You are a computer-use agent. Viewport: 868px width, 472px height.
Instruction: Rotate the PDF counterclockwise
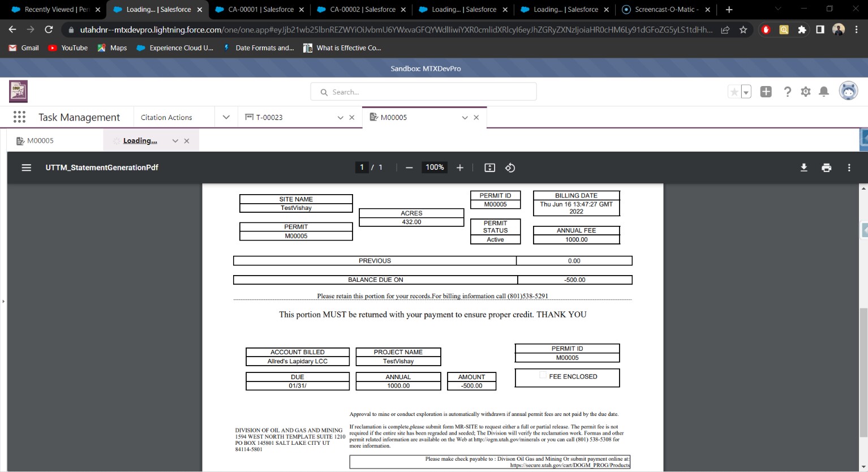click(510, 168)
